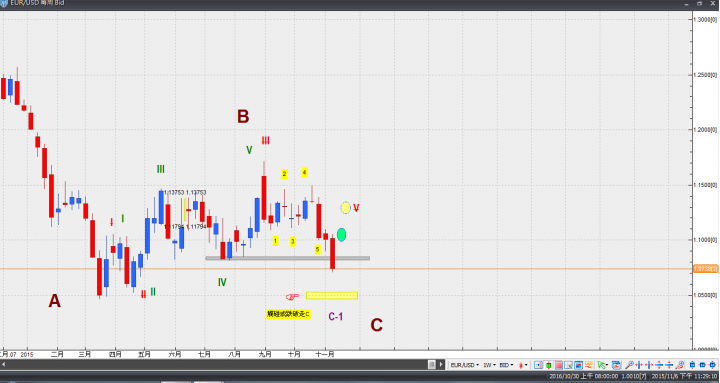The width and height of the screenshot is (720, 383).
Task: Click the blue template window icon
Action: pos(616,365)
